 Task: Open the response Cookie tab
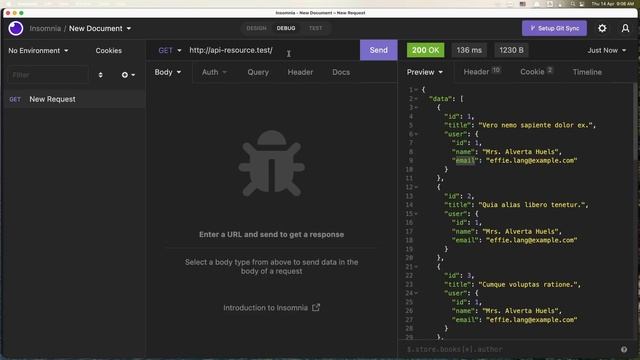tap(536, 72)
